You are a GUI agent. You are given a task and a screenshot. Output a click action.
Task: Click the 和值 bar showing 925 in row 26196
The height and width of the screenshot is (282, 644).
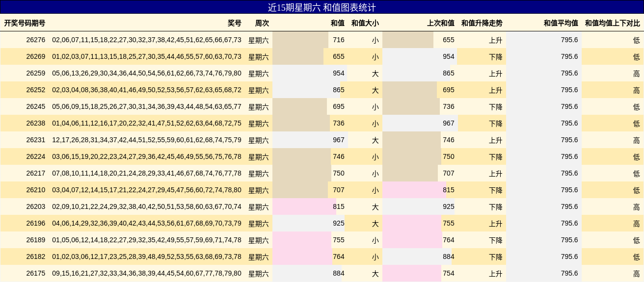309,224
